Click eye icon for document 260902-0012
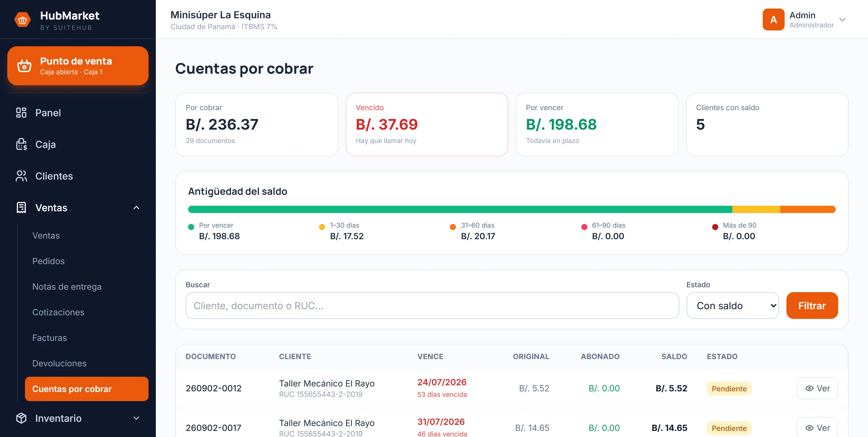 809,389
